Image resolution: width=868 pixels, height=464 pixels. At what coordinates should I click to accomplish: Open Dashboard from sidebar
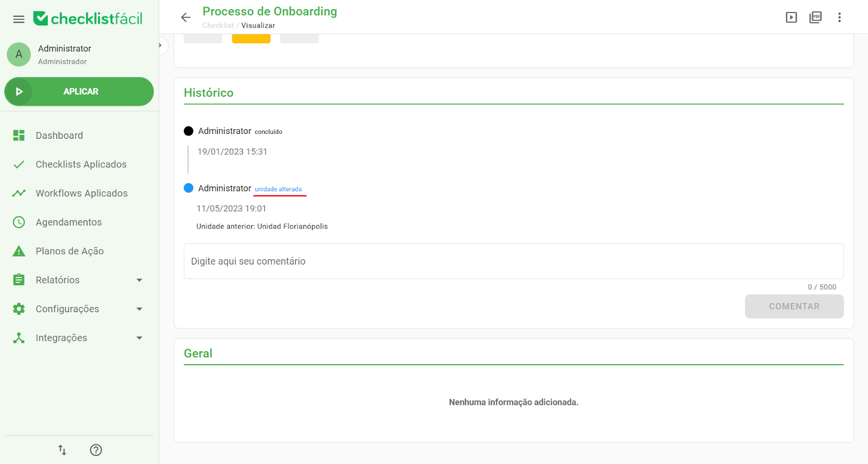59,136
